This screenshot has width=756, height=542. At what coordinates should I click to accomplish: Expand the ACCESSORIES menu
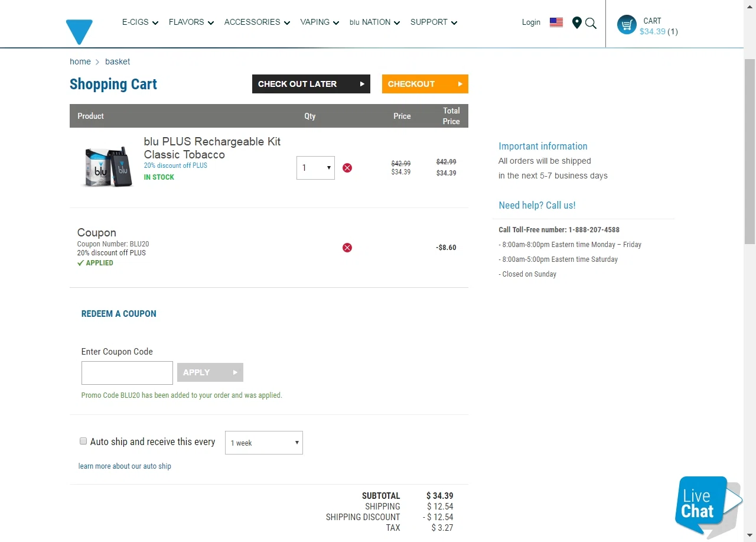(x=257, y=22)
